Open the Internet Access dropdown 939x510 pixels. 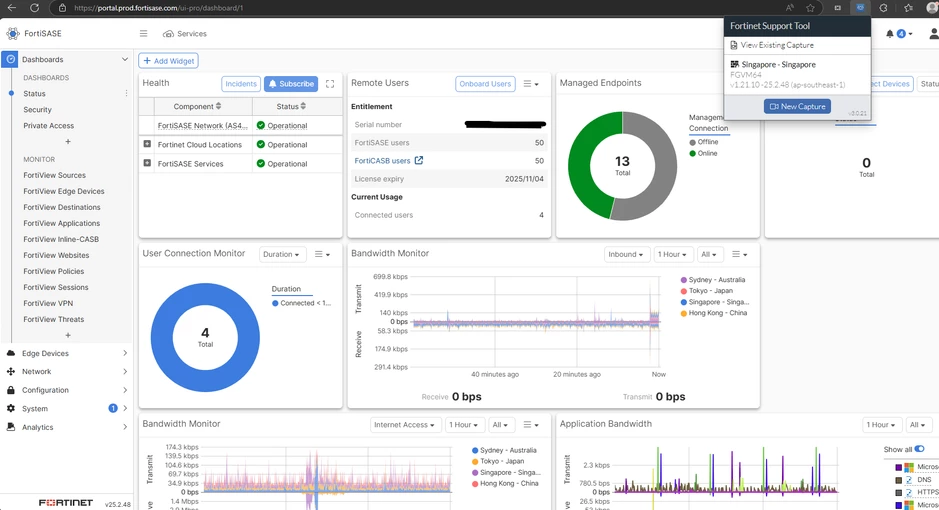[x=404, y=424]
